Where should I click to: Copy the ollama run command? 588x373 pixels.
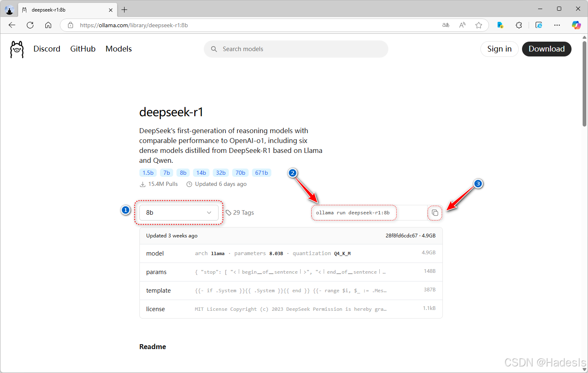pos(435,213)
